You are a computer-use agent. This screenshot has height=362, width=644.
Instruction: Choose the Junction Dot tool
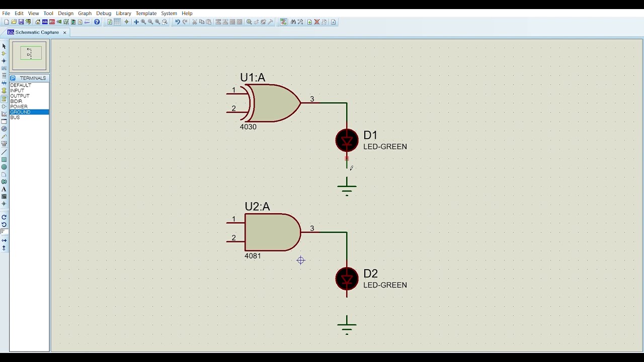point(4,61)
